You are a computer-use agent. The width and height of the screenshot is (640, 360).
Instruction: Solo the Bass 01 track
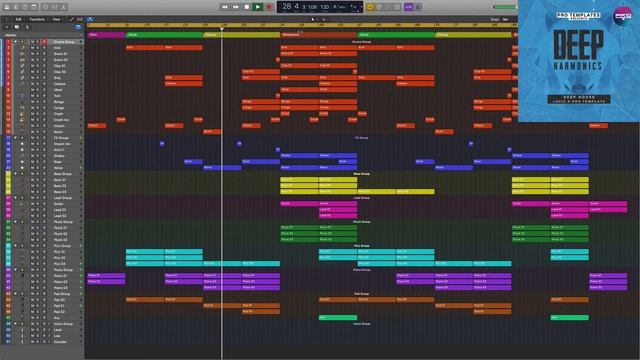[x=38, y=180]
